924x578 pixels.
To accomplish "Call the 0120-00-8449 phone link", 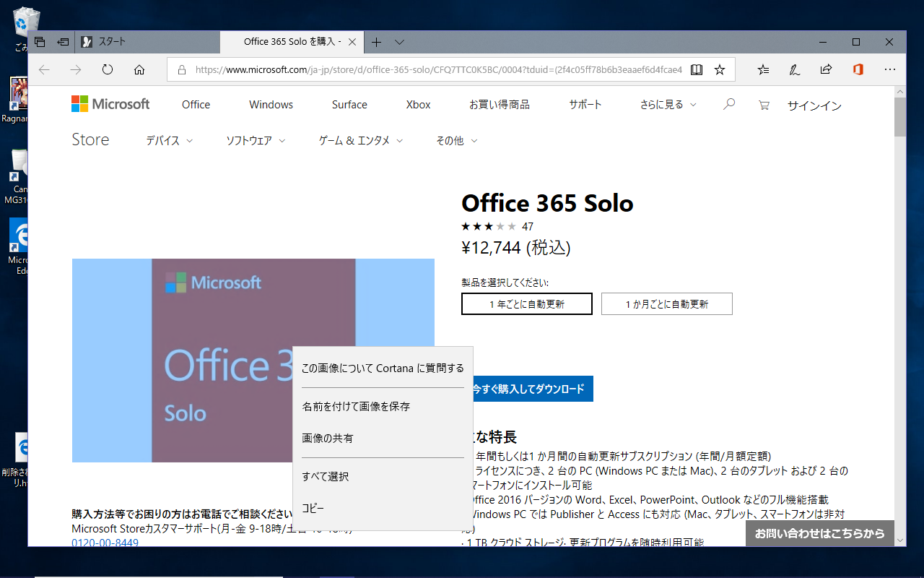I will [105, 542].
